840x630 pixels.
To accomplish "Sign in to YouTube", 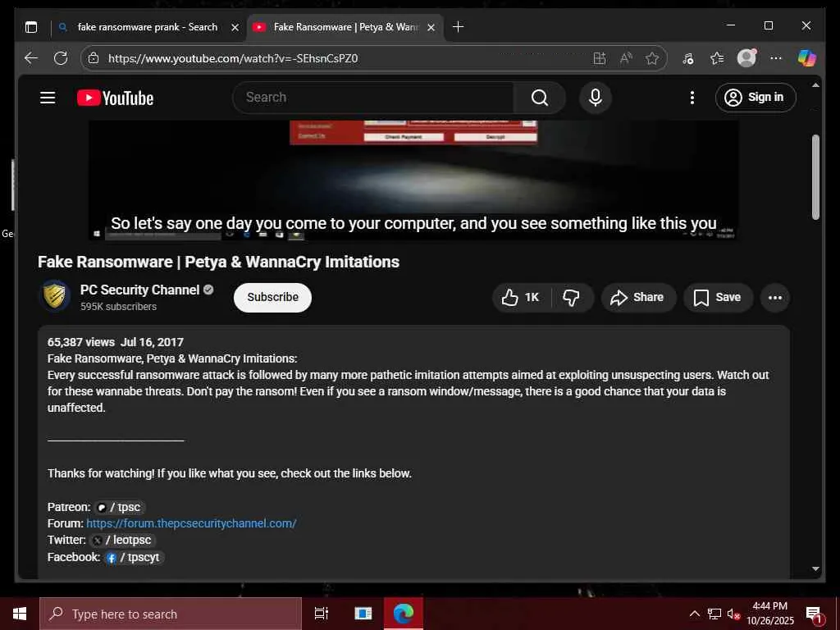I will (x=756, y=98).
